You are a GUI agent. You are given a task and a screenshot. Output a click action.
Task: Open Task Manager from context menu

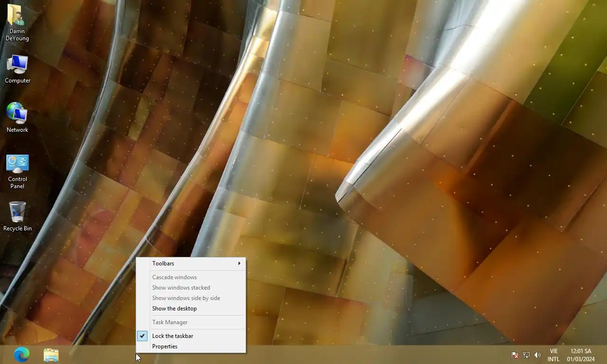191,322
